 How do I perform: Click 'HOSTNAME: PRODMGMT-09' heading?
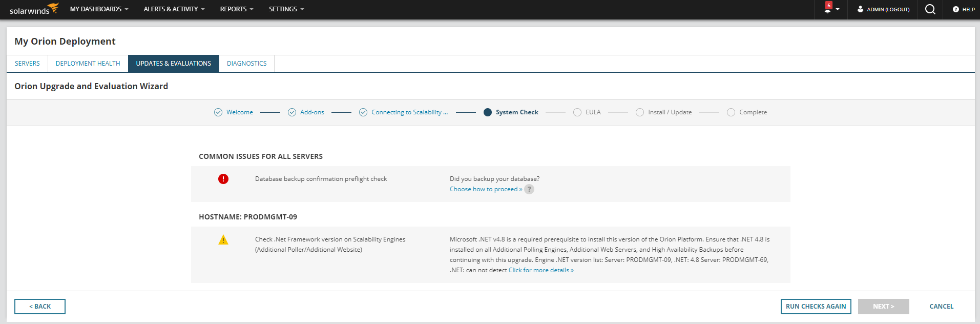[248, 217]
